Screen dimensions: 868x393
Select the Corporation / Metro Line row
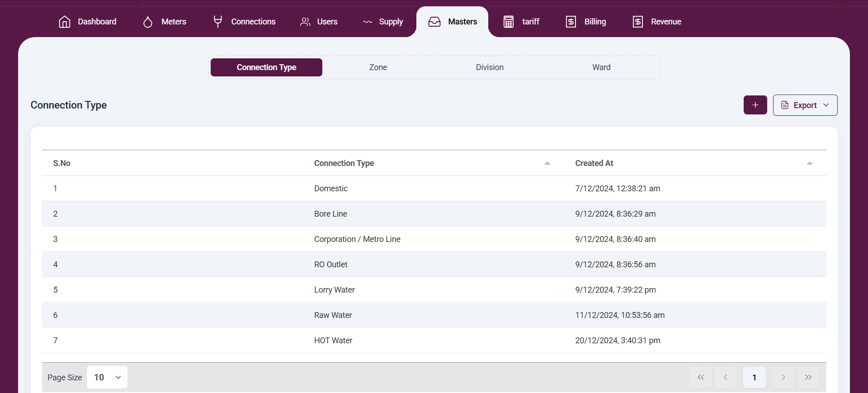click(x=357, y=239)
